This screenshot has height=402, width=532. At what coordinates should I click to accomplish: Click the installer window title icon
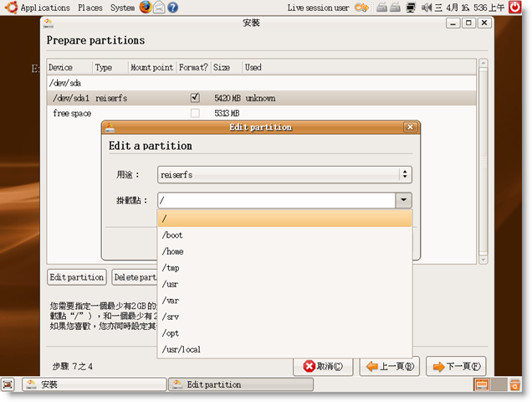click(49, 23)
